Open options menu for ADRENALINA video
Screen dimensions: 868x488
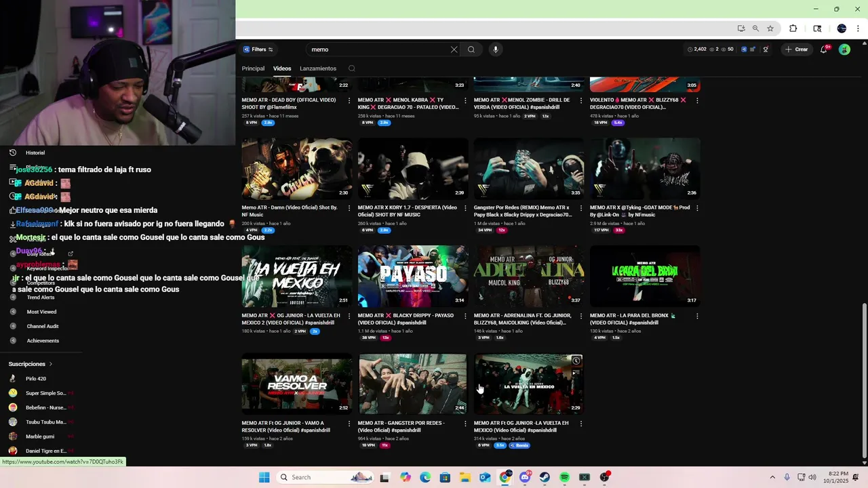pos(581,316)
